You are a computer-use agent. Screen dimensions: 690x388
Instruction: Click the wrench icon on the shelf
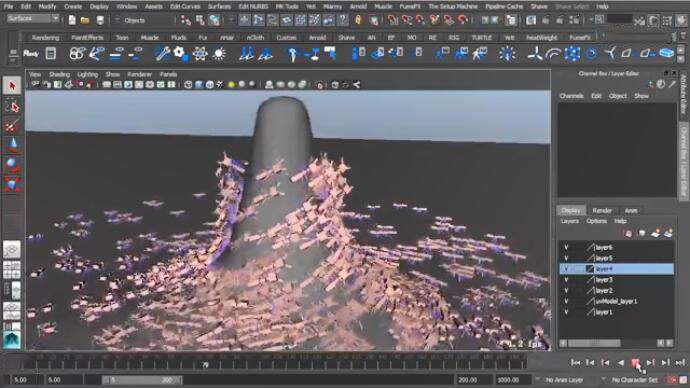(162, 54)
